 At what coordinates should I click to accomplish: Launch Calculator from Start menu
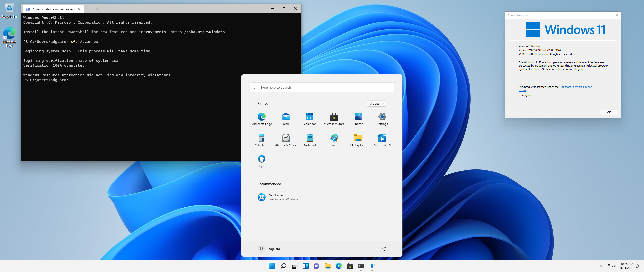[261, 140]
